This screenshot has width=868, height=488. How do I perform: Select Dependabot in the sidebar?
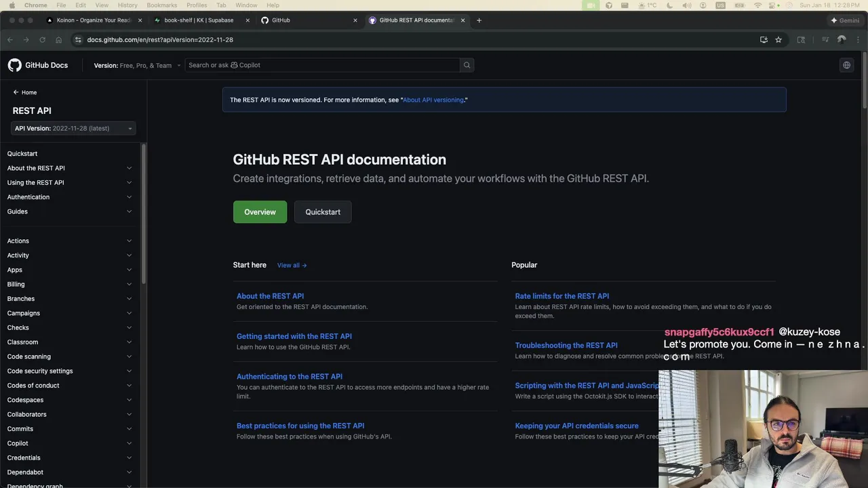tap(25, 472)
